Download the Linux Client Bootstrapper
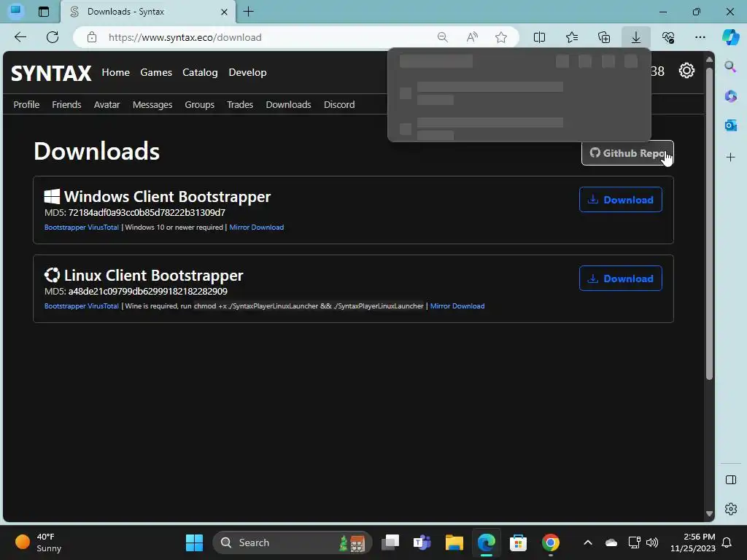This screenshot has width=747, height=560. pos(620,278)
